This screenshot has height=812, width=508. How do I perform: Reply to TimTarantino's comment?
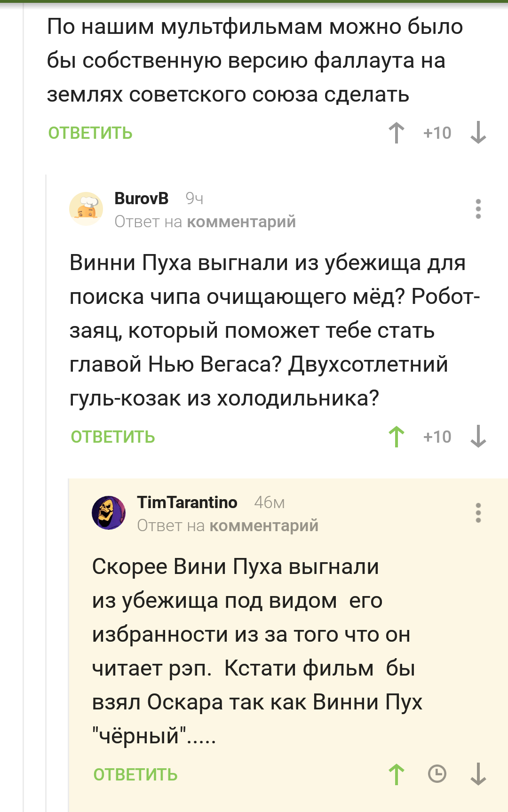click(x=135, y=775)
